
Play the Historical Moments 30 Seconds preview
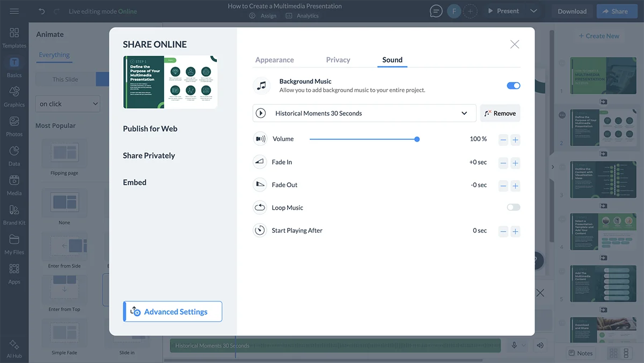[x=261, y=113]
